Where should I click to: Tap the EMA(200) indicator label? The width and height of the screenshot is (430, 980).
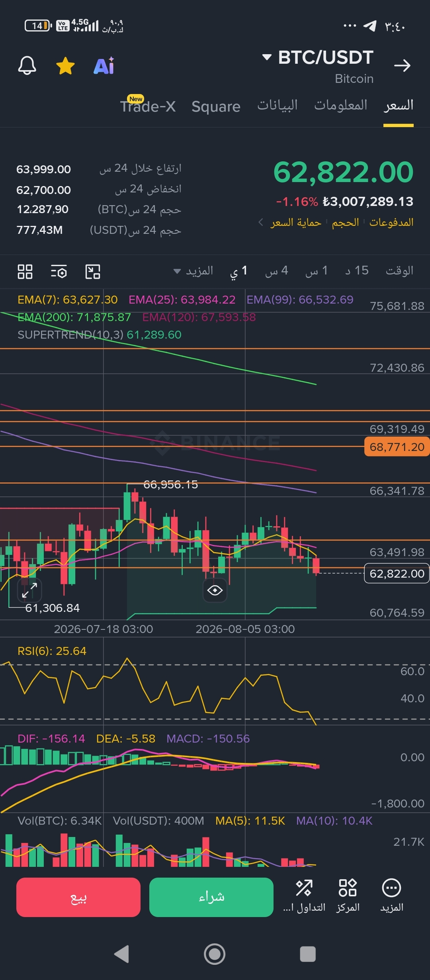74,317
